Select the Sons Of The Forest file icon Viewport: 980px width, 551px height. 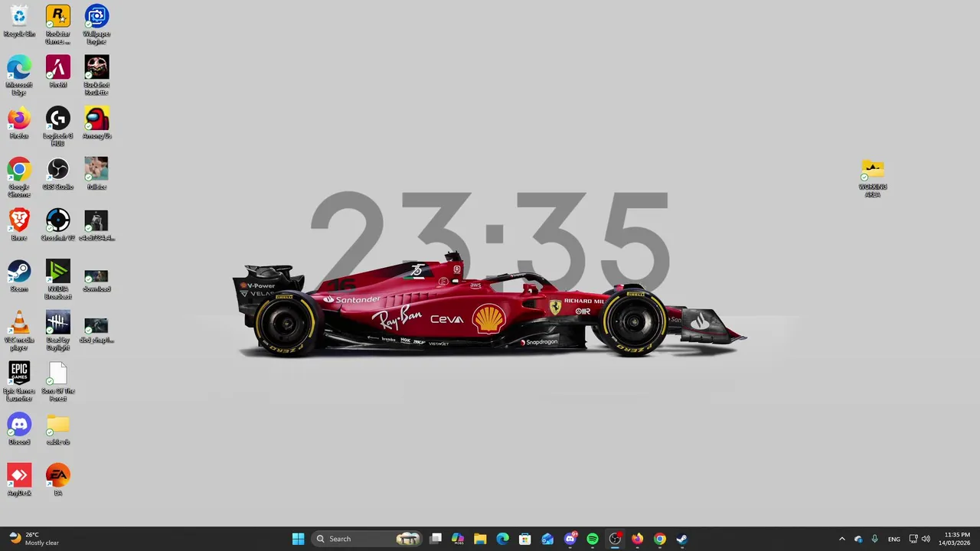pyautogui.click(x=57, y=382)
